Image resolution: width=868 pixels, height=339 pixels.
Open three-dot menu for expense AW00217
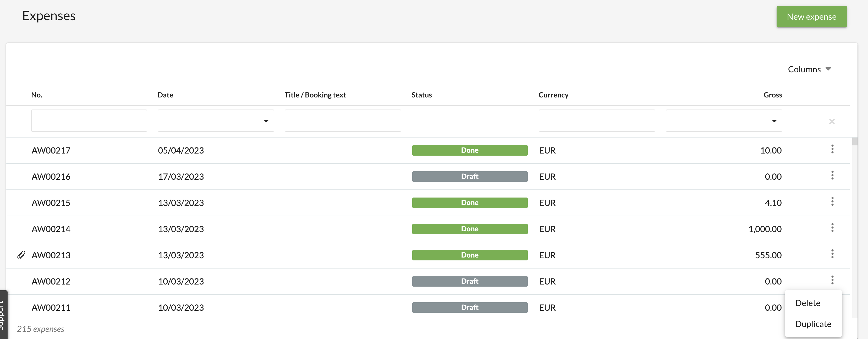coord(832,149)
